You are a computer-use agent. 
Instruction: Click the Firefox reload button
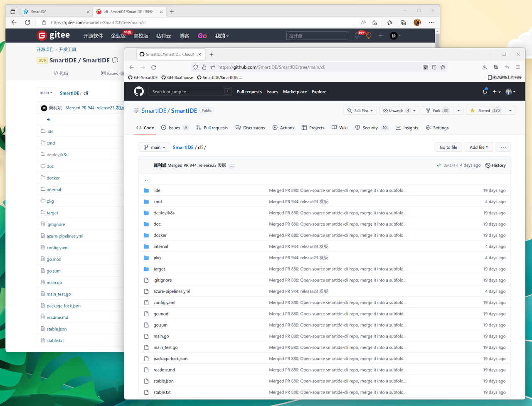click(x=153, y=67)
